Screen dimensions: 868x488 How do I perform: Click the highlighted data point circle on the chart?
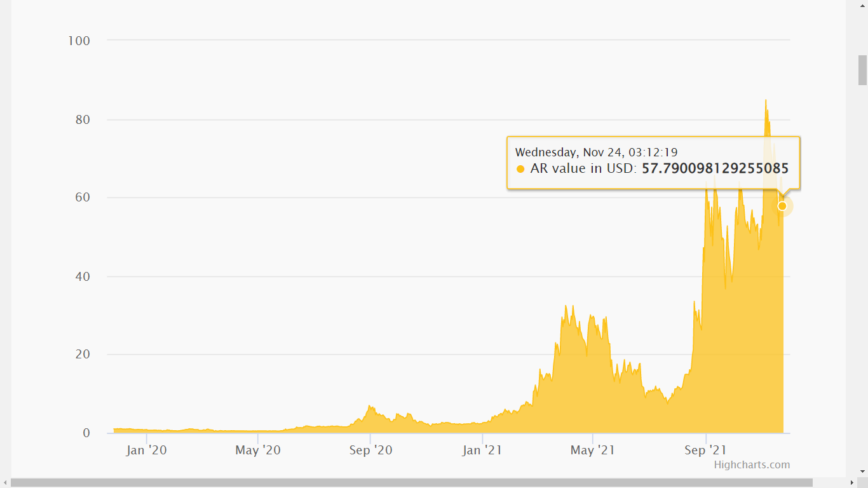pos(782,206)
